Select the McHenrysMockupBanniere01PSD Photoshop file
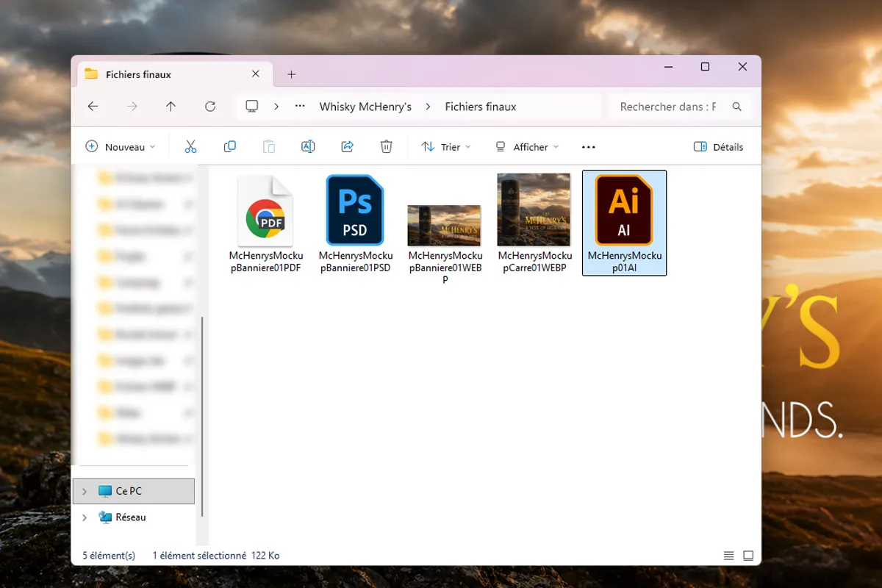Viewport: 882px width, 588px height. click(355, 210)
